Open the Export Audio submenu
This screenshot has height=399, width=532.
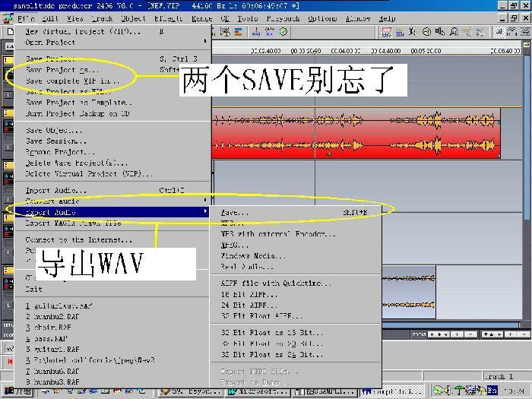click(x=112, y=212)
